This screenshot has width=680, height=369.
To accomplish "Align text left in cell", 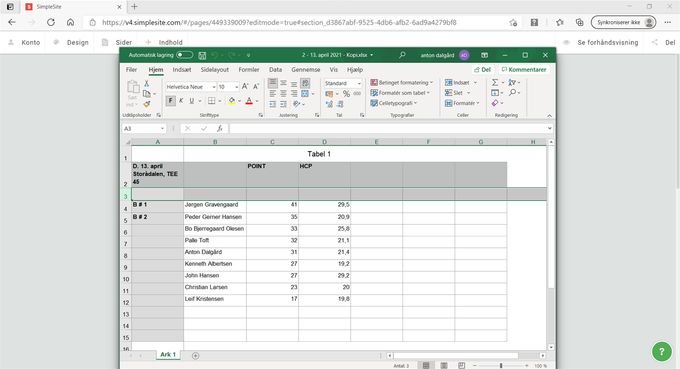I will coord(272,94).
